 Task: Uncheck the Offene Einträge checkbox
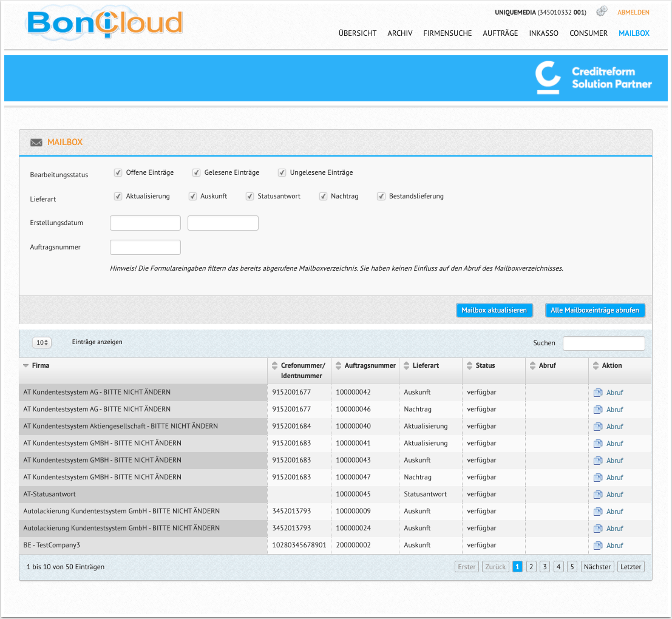point(118,173)
